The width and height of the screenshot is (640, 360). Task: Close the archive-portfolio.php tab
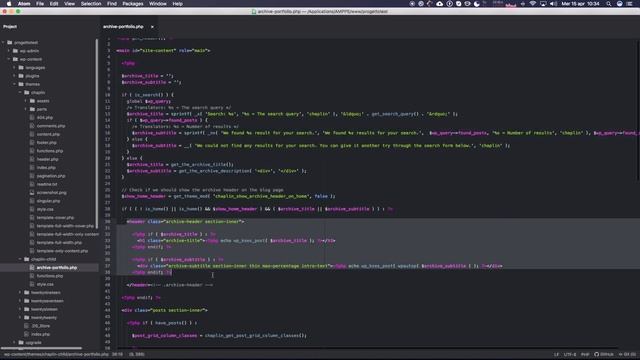(152, 27)
